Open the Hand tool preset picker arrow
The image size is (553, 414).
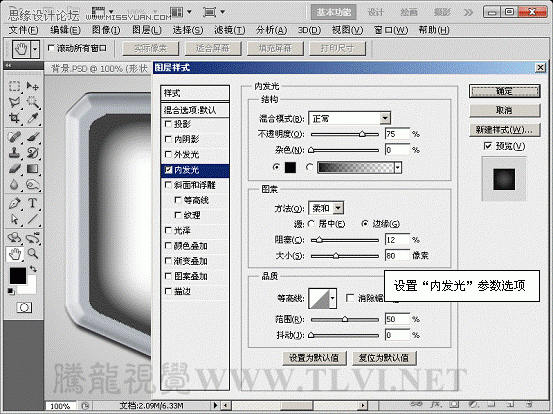[35, 49]
